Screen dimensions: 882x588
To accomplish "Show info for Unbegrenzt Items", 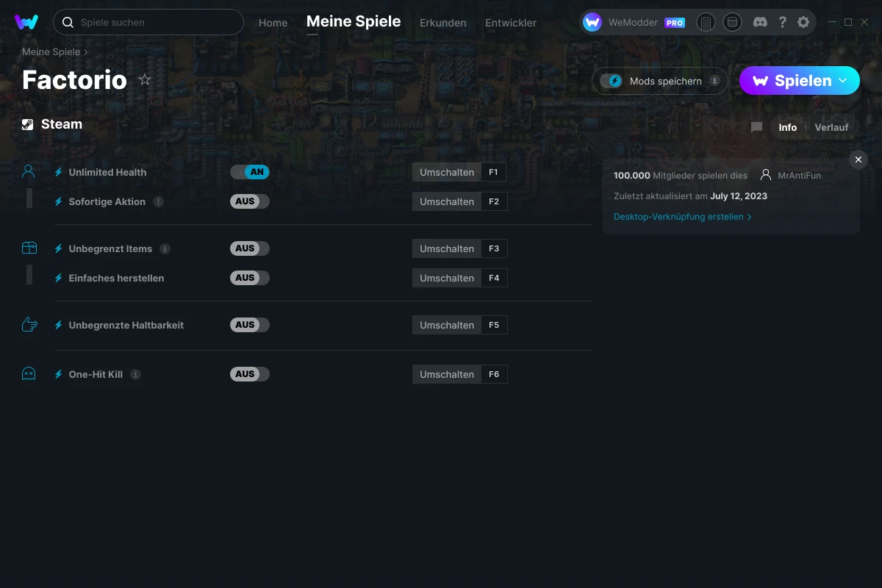I will tap(165, 248).
